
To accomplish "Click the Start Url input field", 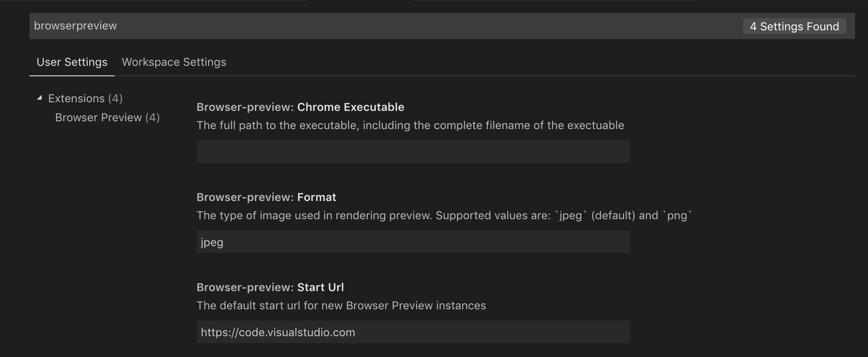I will click(x=413, y=332).
